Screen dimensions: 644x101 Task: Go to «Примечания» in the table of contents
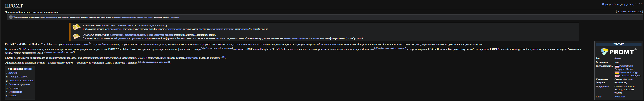15,92
